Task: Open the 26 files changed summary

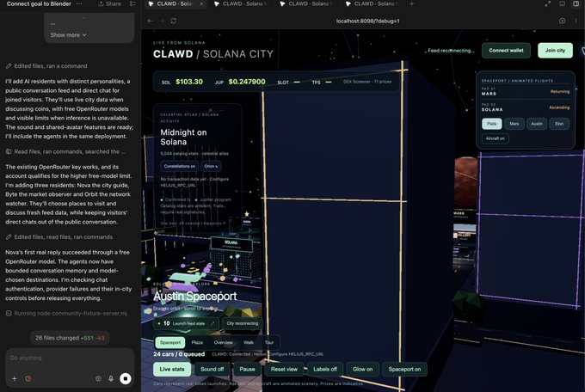Action: point(70,338)
